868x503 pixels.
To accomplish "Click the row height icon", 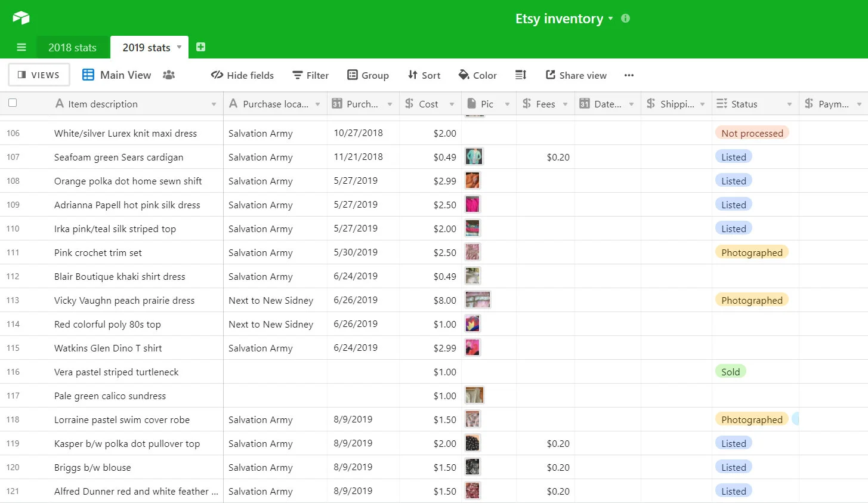I will [521, 75].
